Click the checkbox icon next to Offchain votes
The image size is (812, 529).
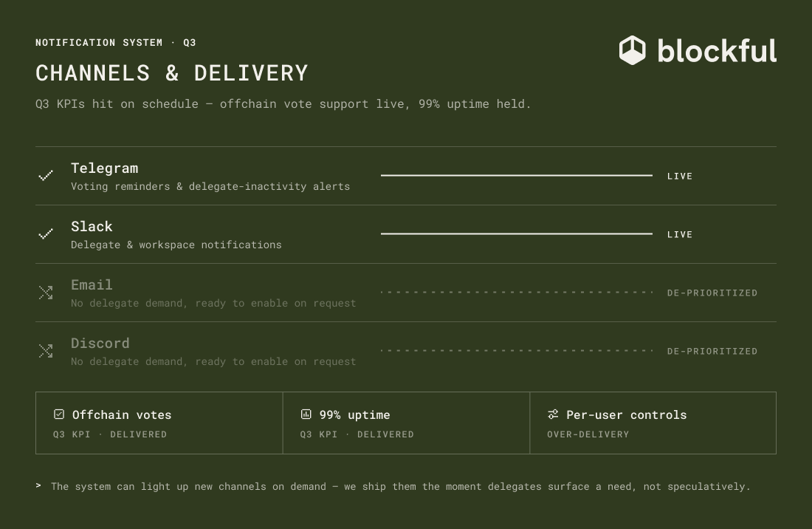[59, 414]
